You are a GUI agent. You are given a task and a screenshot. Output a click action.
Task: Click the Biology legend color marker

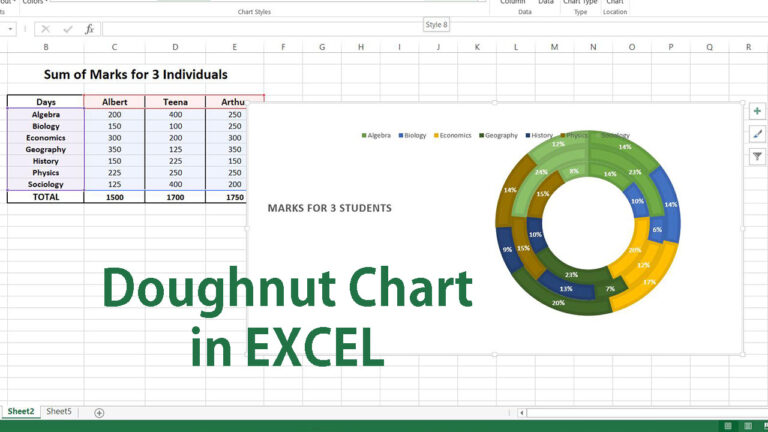[x=401, y=136]
